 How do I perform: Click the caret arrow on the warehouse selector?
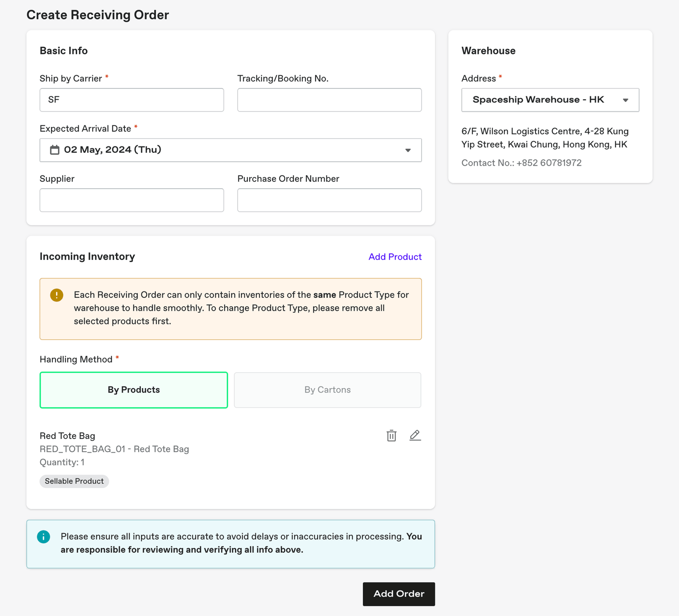(625, 100)
